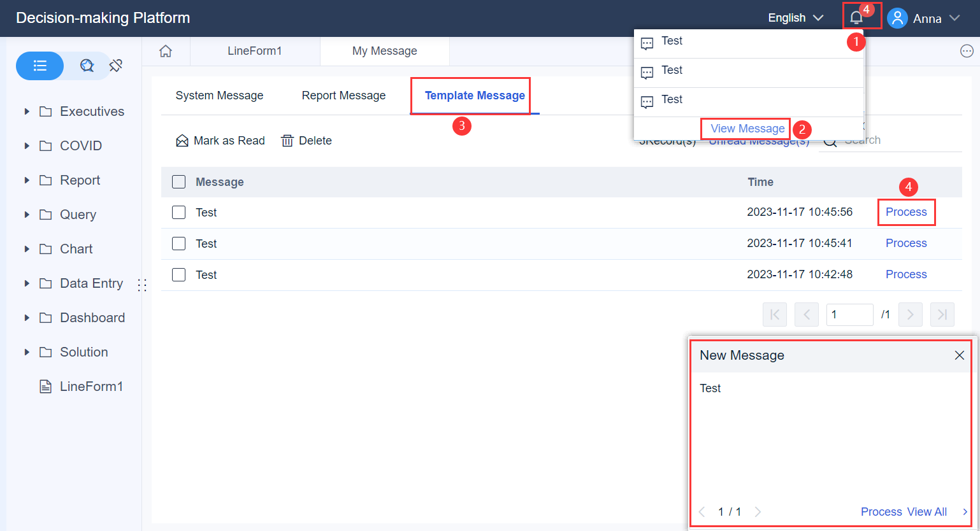Close the New Message popup
Viewport: 980px width, 531px height.
click(x=960, y=355)
